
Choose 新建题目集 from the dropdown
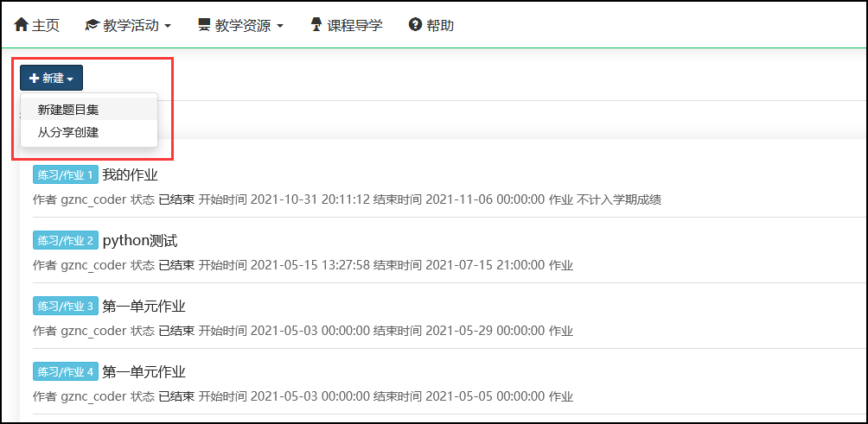point(89,110)
